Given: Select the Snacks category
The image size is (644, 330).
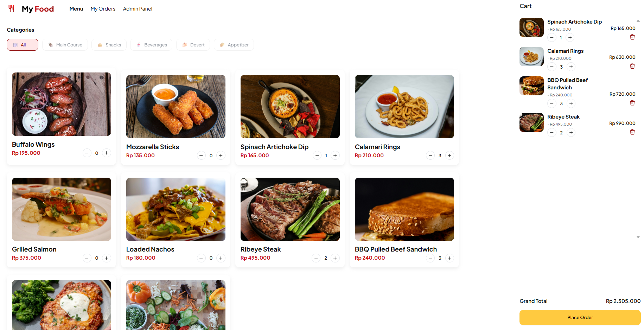Looking at the screenshot, I should click(x=109, y=45).
